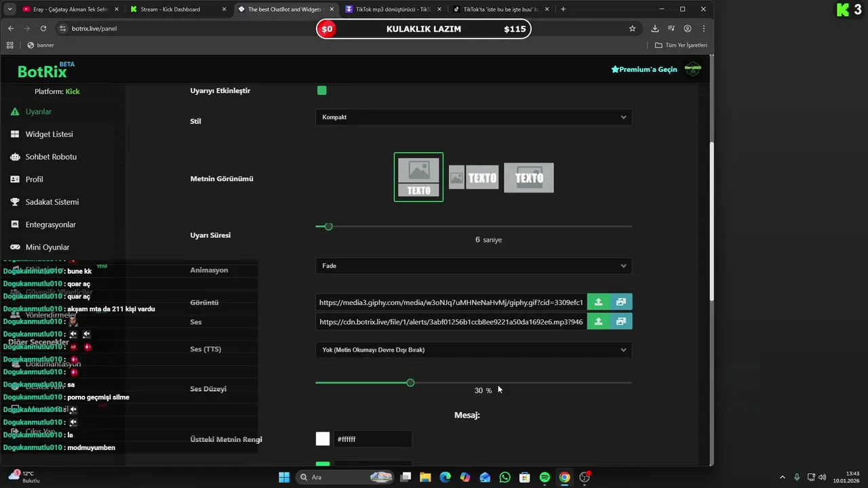Open media gallery for Ses field

620,321
